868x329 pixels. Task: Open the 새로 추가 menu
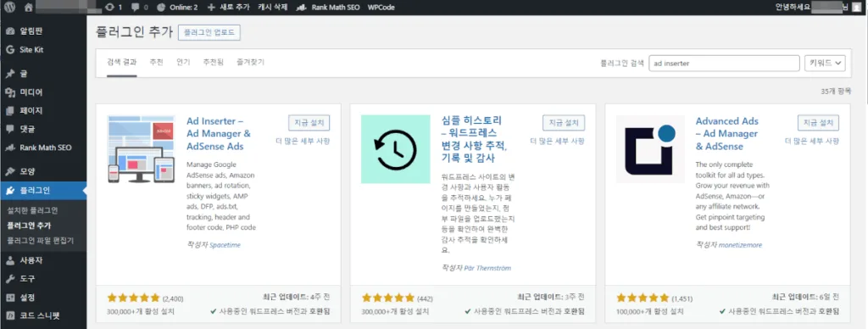(228, 7)
